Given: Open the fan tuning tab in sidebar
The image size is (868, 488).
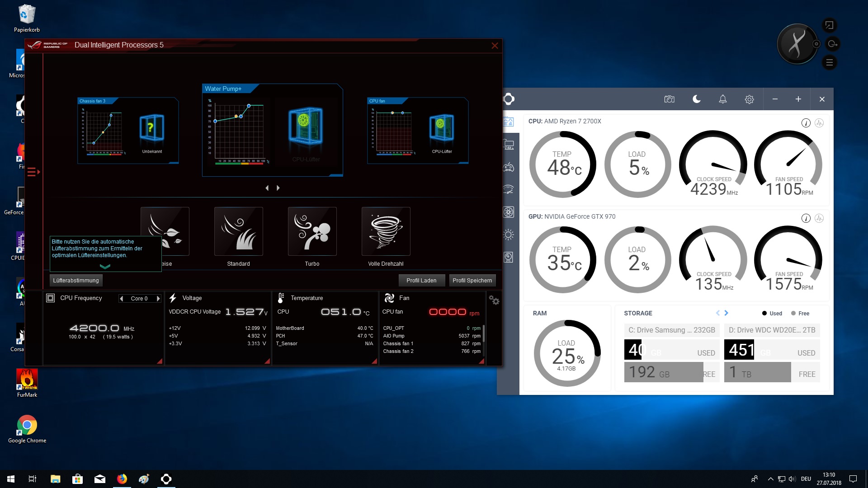Looking at the screenshot, I should tap(509, 212).
